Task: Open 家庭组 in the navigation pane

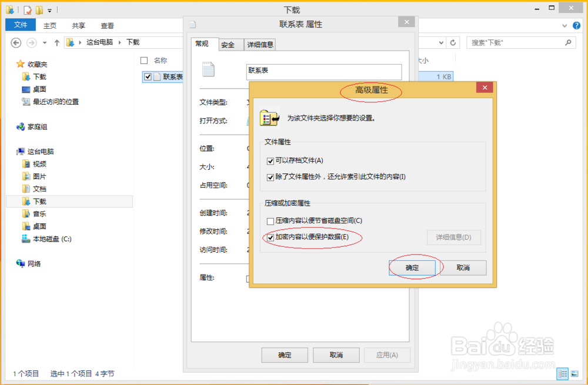Action: coord(37,127)
